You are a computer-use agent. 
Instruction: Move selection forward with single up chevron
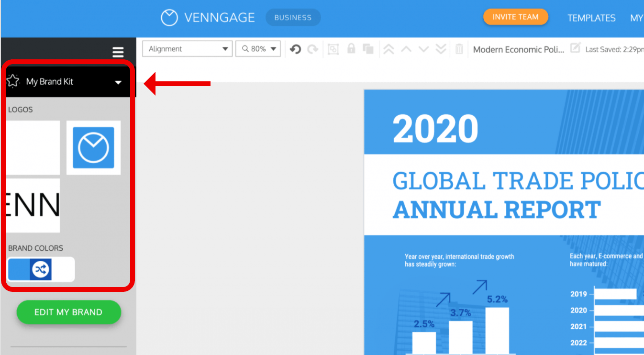click(x=406, y=49)
